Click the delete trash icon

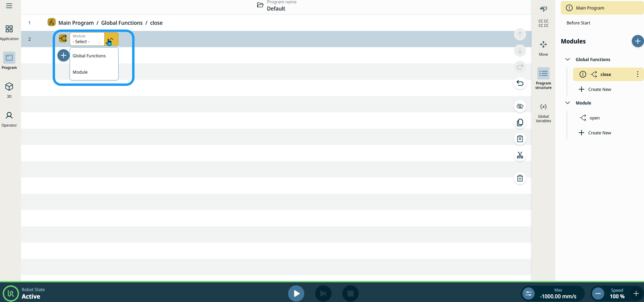click(520, 178)
